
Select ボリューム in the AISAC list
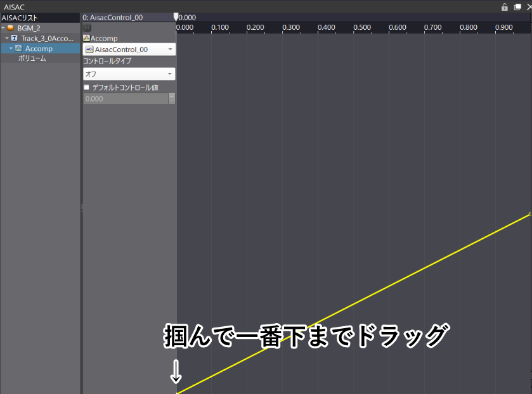[32, 58]
